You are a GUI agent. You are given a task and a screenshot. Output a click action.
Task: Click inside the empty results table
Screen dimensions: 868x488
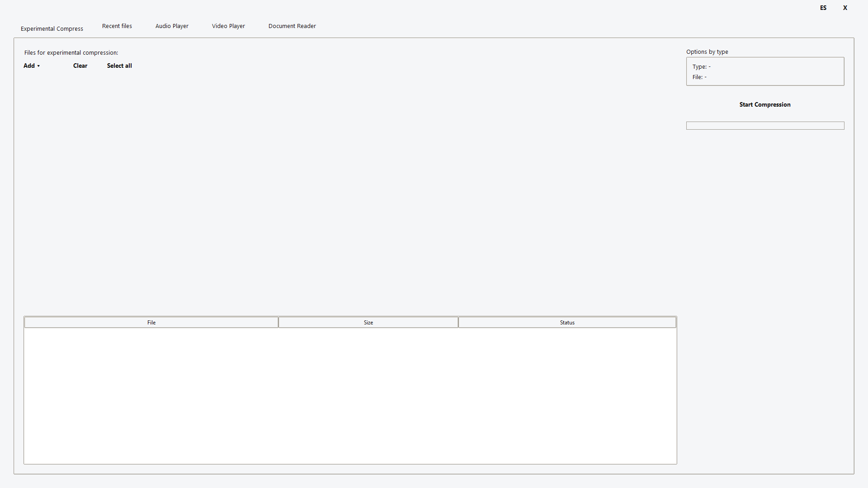point(350,395)
